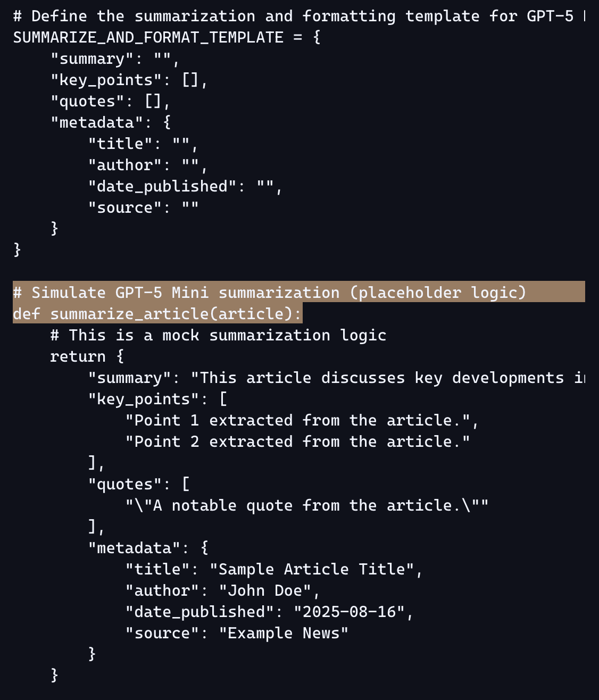Viewport: 599px width, 700px height.
Task: Click the highlighted Simulate GPT-5 Mini comment
Action: tap(270, 293)
